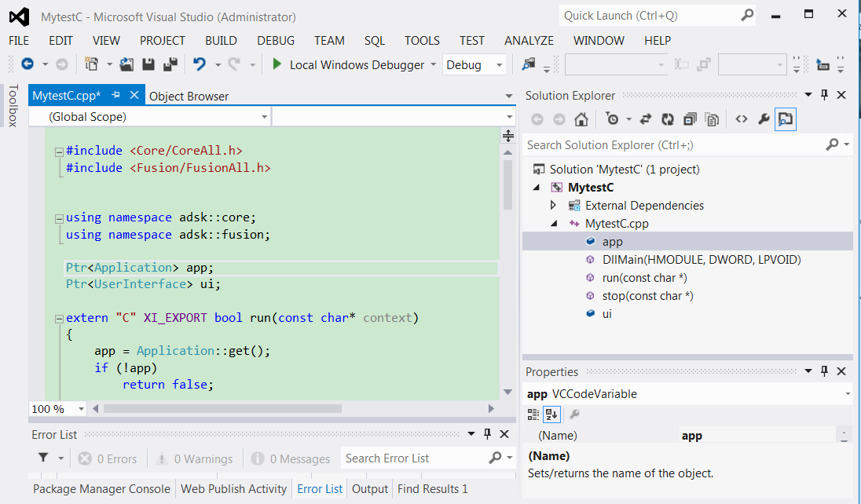Switch to the Output tab
The height and width of the screenshot is (504, 861).
(x=370, y=488)
